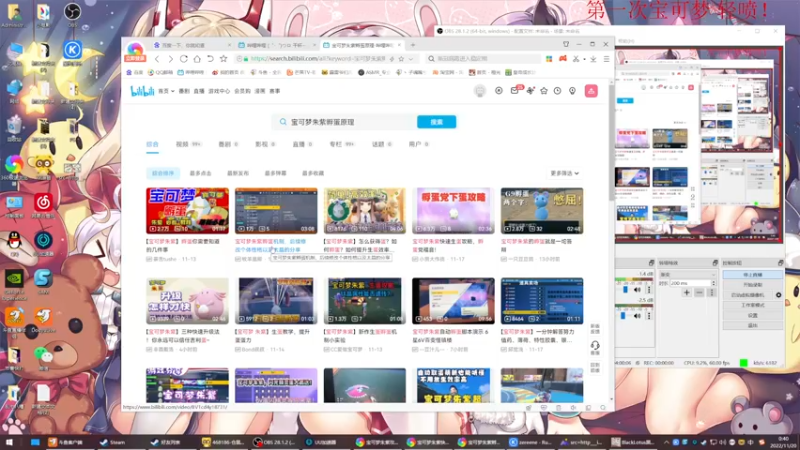
Task: Click the transition duration 200 ms stepper
Action: 713,283
